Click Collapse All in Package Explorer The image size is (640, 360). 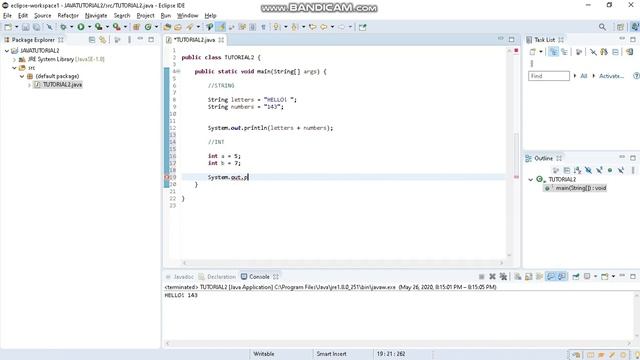(92, 40)
